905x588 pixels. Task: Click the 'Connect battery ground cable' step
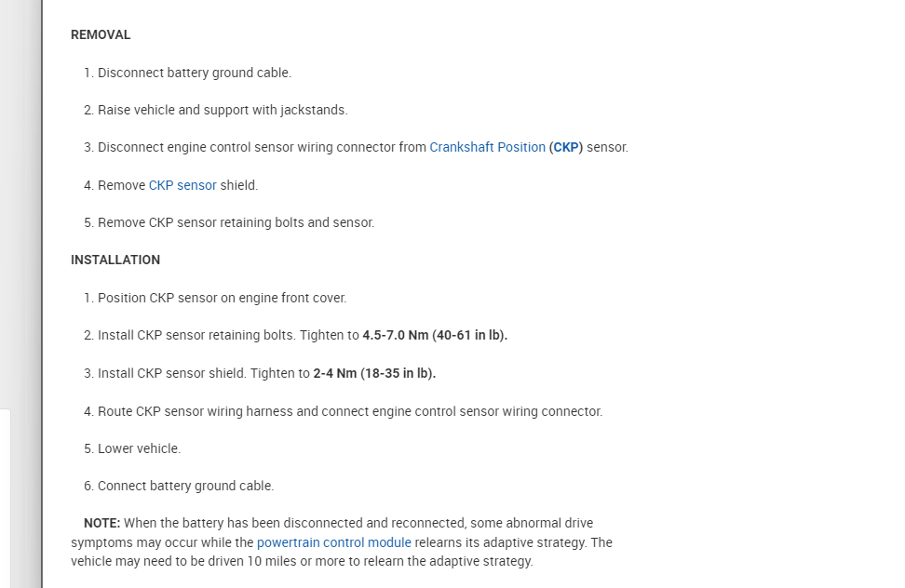click(x=185, y=486)
